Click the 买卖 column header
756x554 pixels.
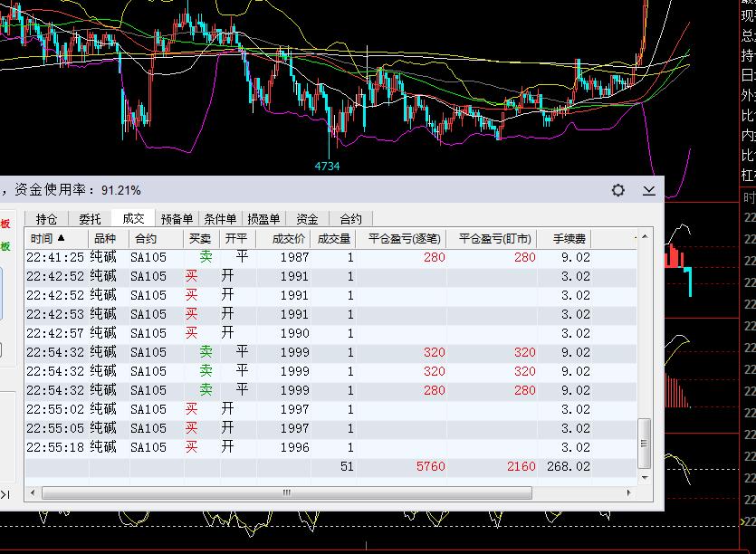coord(202,239)
